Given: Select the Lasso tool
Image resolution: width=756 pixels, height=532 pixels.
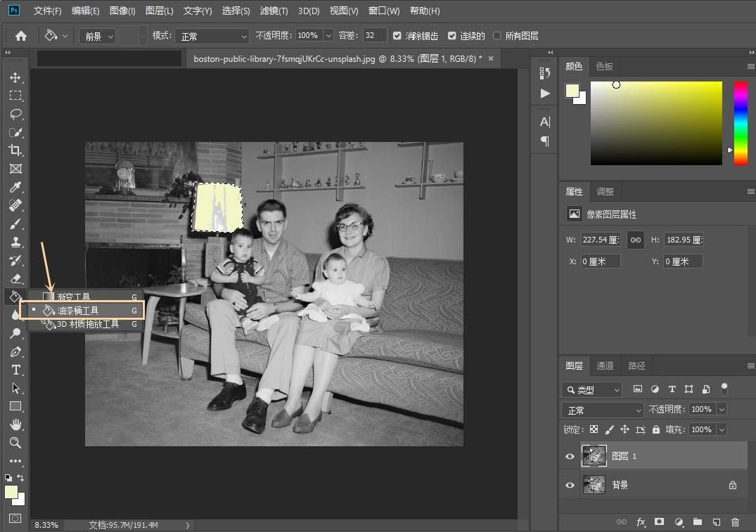Looking at the screenshot, I should point(15,114).
